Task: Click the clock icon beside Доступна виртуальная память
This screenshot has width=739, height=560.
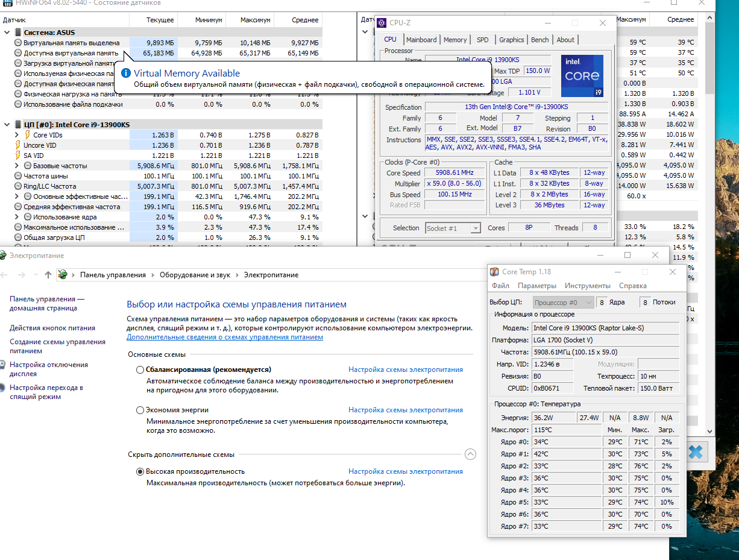Action: tap(18, 53)
